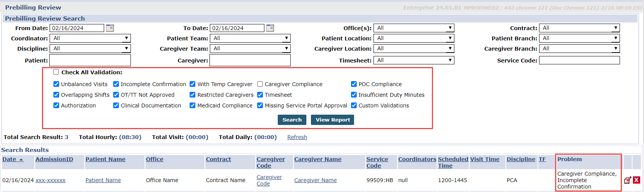644x192 pixels.
Task: Open the Caregiver Branch dropdown
Action: pyautogui.click(x=579, y=48)
